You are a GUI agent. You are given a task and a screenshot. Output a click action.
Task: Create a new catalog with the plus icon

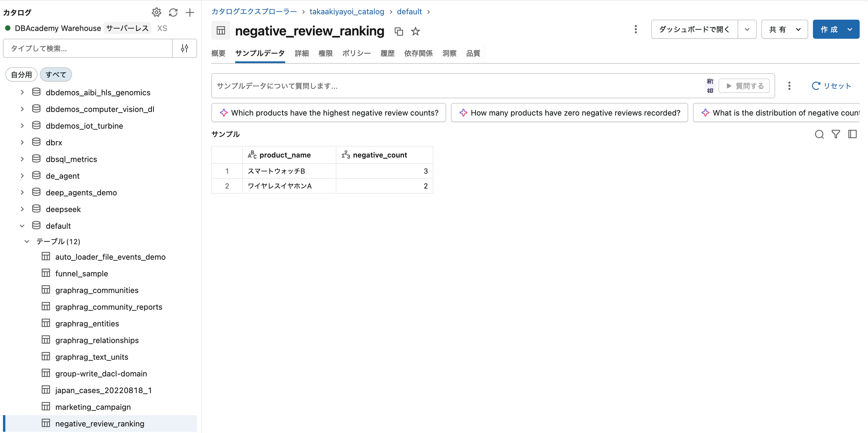click(190, 13)
